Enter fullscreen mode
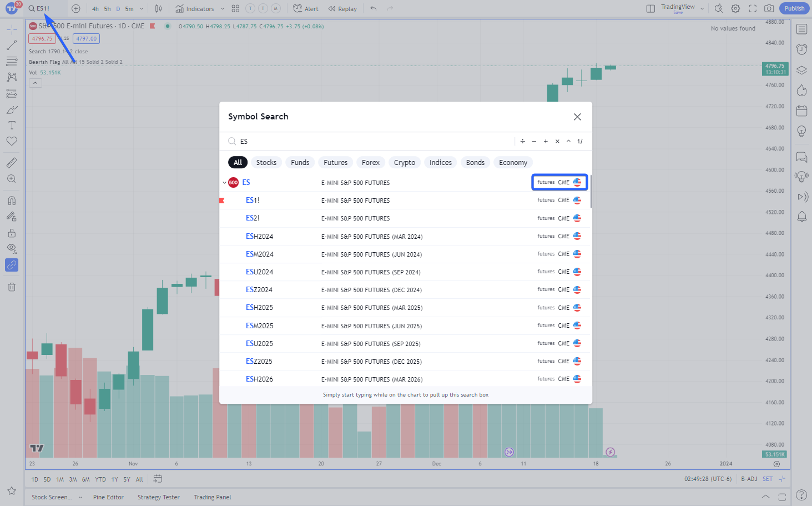The image size is (812, 506). 753,8
